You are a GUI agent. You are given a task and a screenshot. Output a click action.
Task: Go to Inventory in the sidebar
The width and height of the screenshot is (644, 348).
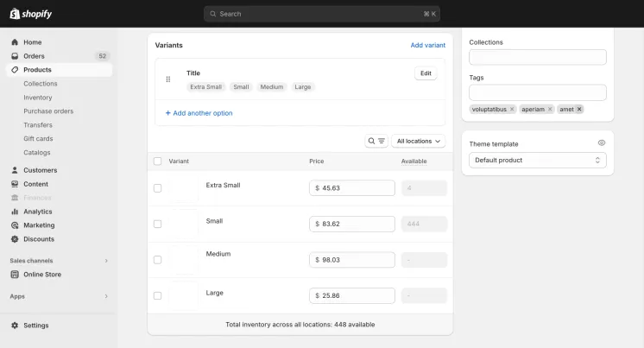click(x=38, y=98)
